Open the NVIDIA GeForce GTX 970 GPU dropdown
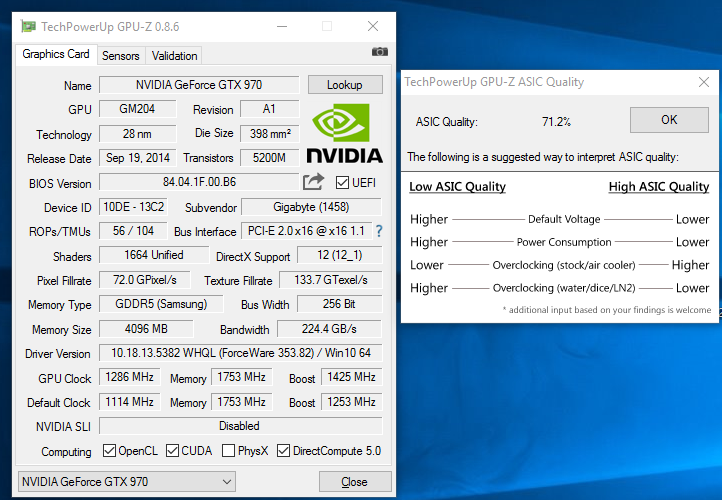 [127, 482]
